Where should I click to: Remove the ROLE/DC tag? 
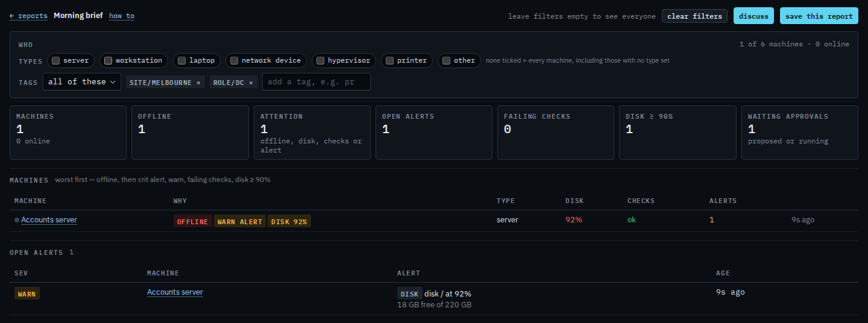pyautogui.click(x=251, y=83)
